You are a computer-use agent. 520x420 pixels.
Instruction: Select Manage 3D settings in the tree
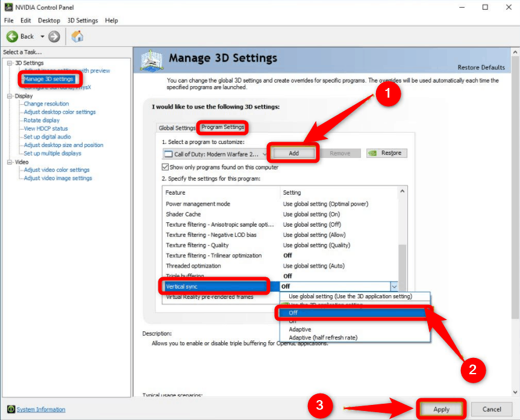point(48,79)
